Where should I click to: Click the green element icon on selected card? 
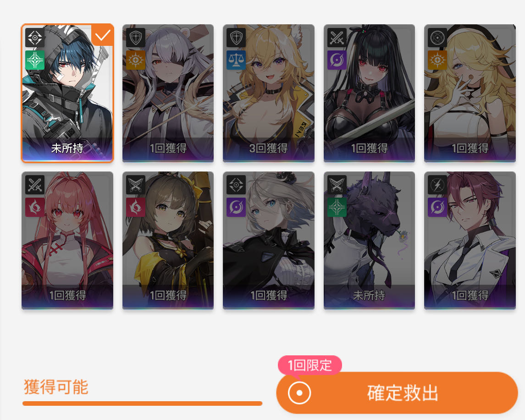tap(35, 60)
